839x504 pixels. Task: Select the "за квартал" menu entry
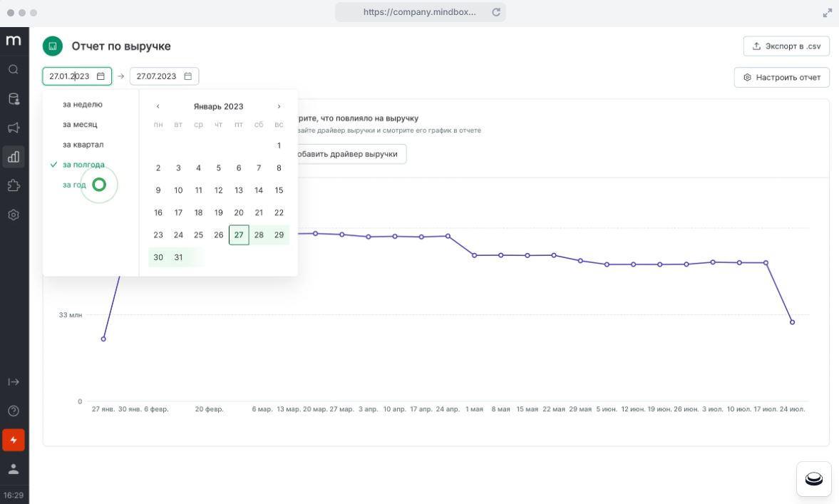click(83, 145)
